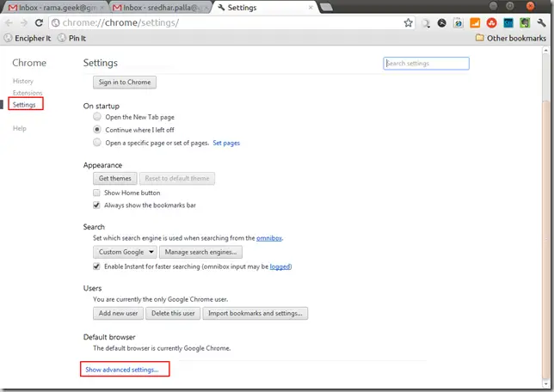Screen dimensions: 554x392
Task: Select Open a specific page or set of pages
Action: (x=97, y=143)
